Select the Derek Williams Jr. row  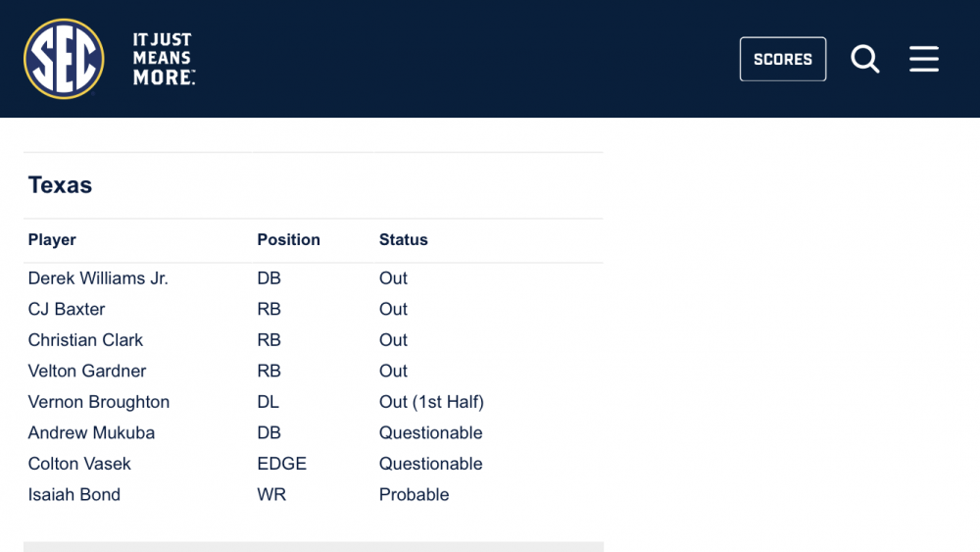[x=314, y=278]
